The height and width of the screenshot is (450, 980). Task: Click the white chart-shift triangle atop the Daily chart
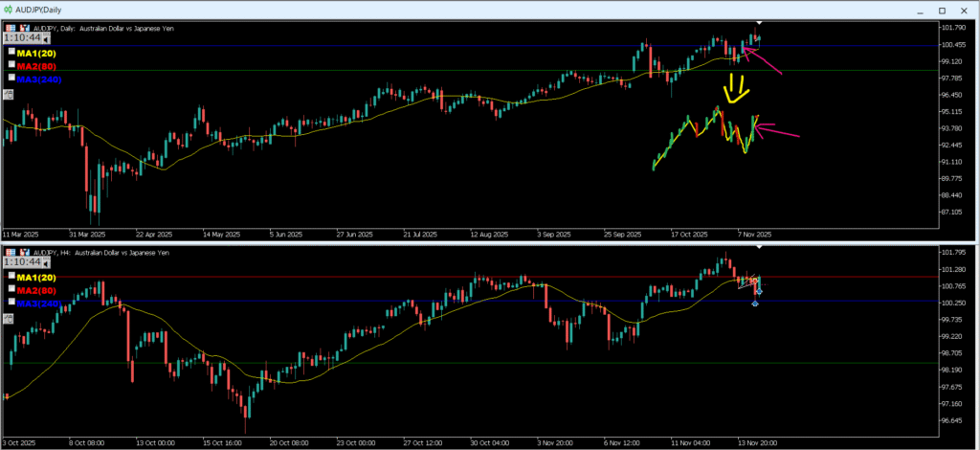pos(759,22)
